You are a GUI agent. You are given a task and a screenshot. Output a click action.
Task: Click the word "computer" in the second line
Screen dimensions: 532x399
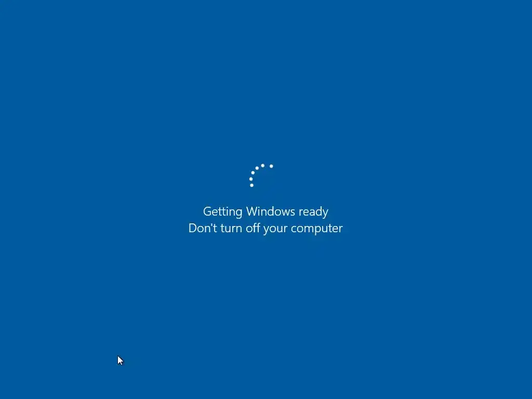pyautogui.click(x=317, y=229)
